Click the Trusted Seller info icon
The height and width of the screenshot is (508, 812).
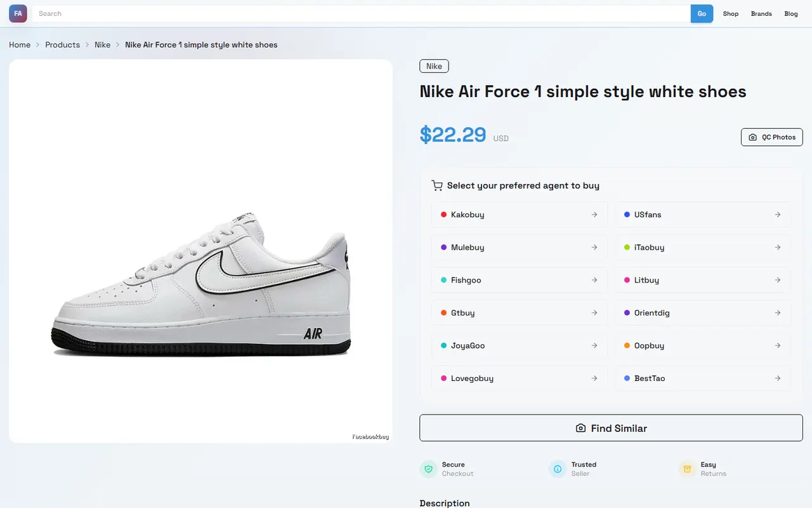click(x=558, y=469)
